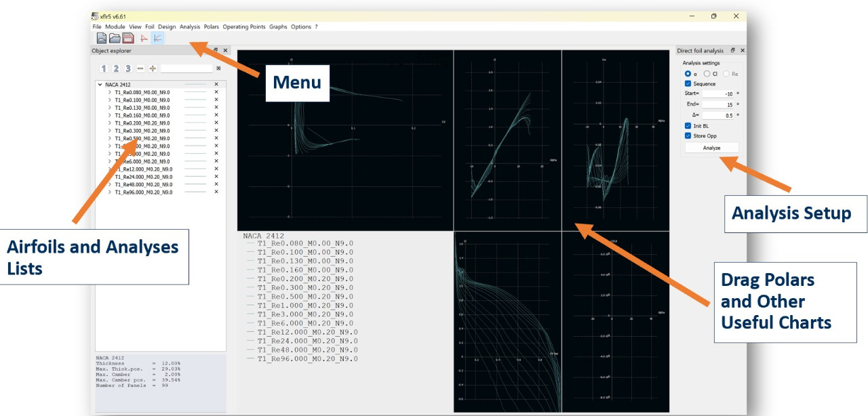Uncheck the Sequence checkbox
The height and width of the screenshot is (416, 868).
(x=688, y=84)
